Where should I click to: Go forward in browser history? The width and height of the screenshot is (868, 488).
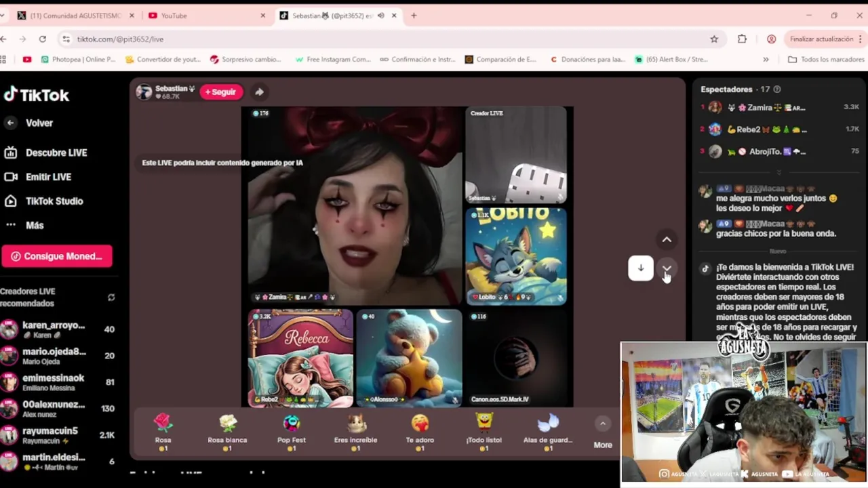click(22, 39)
